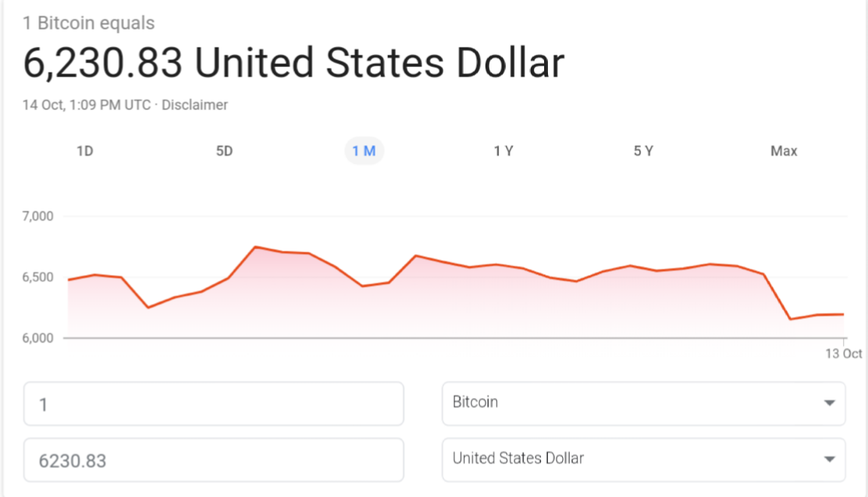Click the lowest dip near the chart's right end
This screenshot has height=497, width=868.
791,318
